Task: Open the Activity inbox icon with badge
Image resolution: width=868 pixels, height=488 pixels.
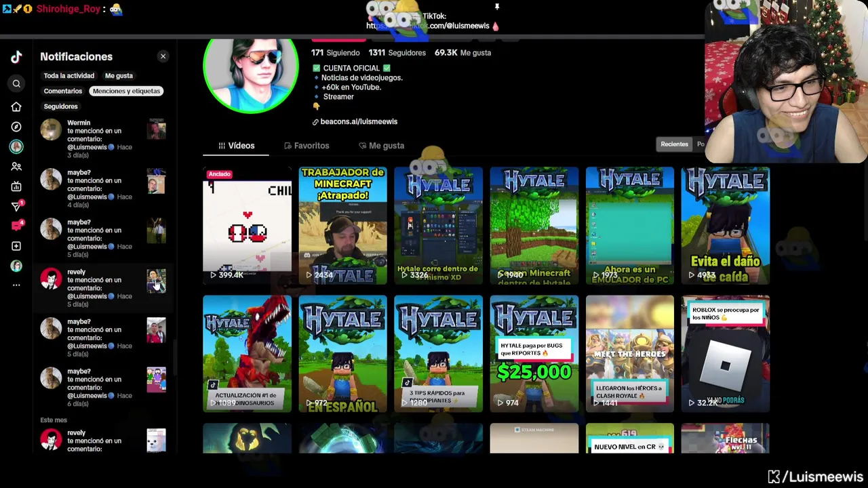Action: (17, 226)
